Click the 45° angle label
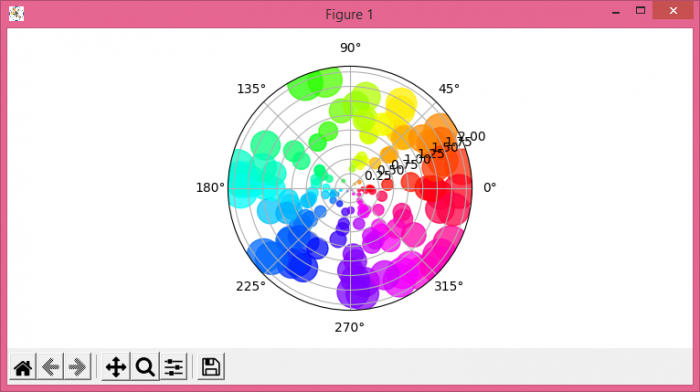 pos(449,89)
